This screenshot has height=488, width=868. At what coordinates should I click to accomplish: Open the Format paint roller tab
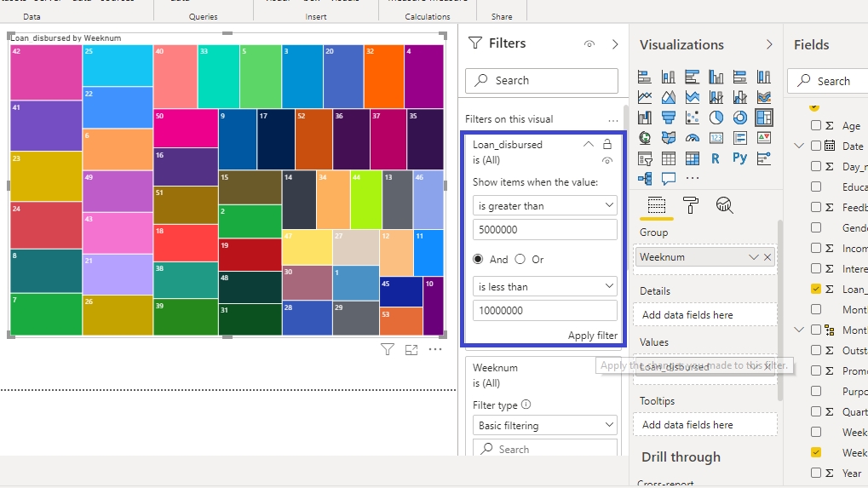click(691, 205)
